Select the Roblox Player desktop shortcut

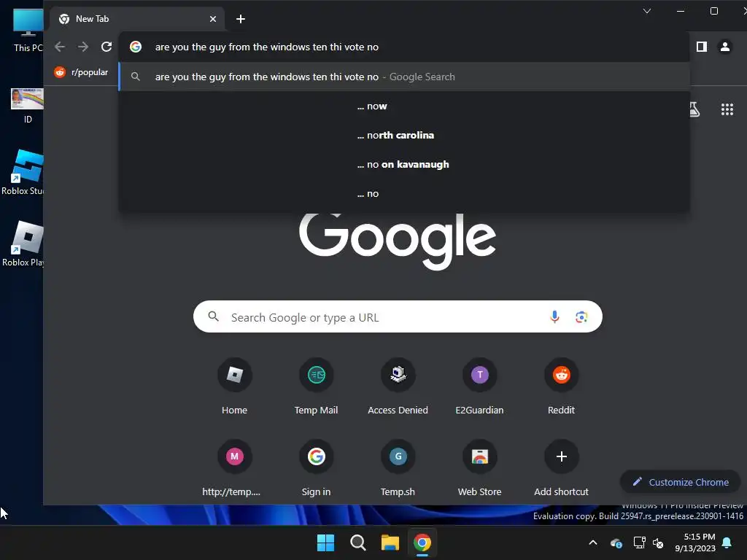click(x=24, y=244)
